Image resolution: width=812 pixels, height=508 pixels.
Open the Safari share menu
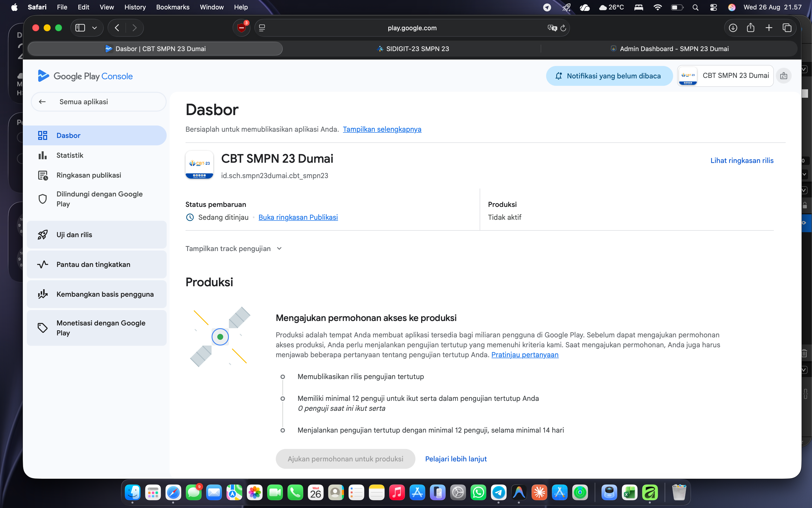[750, 28]
